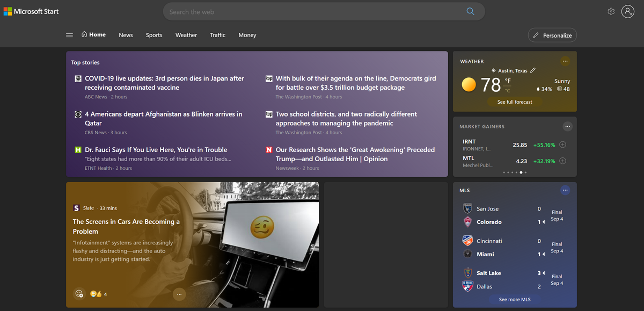Edit weather location with the pencil icon
The width and height of the screenshot is (644, 311).
point(533,70)
